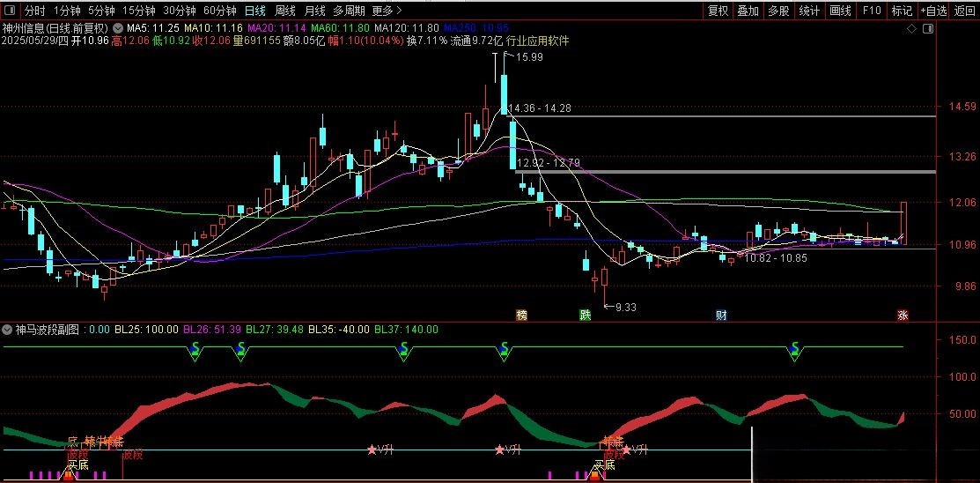Viewport: 980px width, 483px height.
Task: Click the 15.99 high price candle label
Action: 533,57
